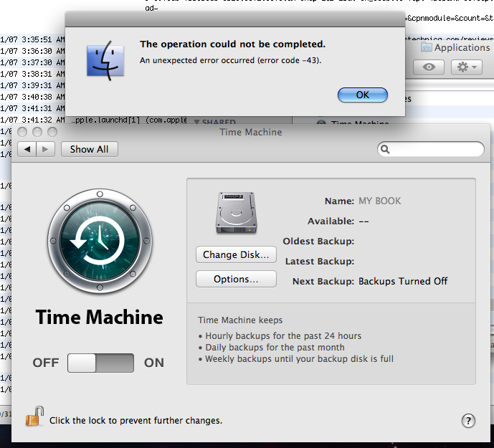Click 'Hourly backups for the past 24 hours'

pyautogui.click(x=283, y=336)
